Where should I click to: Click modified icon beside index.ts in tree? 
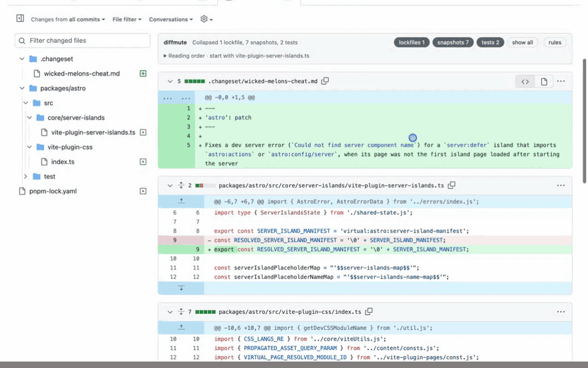pyautogui.click(x=143, y=162)
